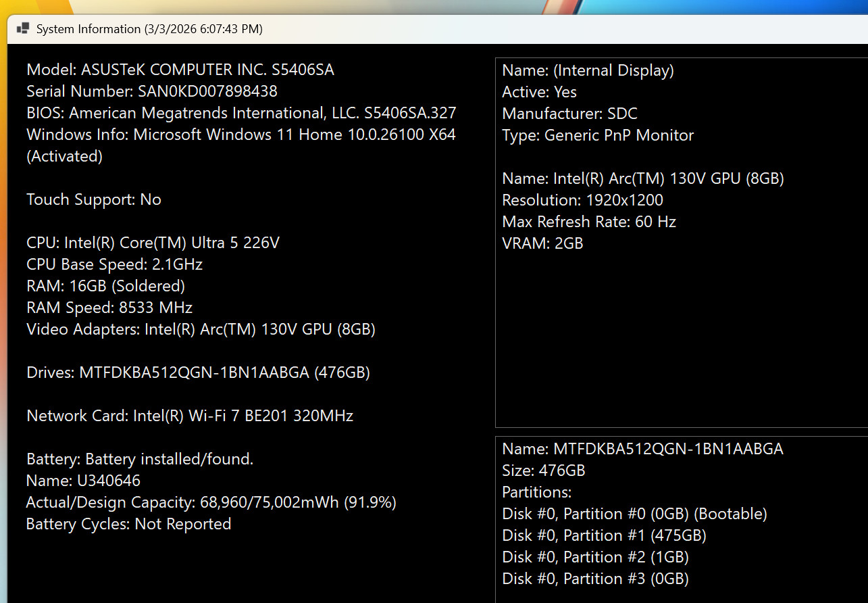Click the Touch Support: No line
Viewport: 868px width, 603px height.
click(x=94, y=199)
